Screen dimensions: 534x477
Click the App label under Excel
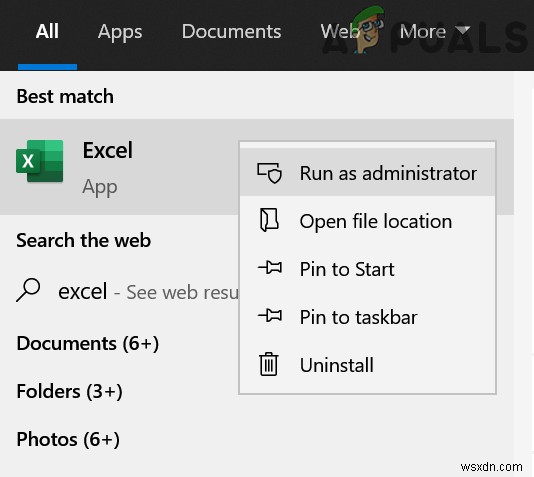[x=100, y=187]
